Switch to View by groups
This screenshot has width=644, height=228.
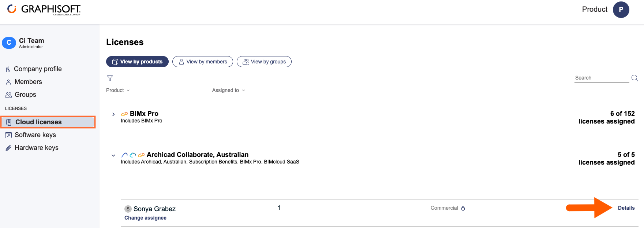[x=264, y=62]
